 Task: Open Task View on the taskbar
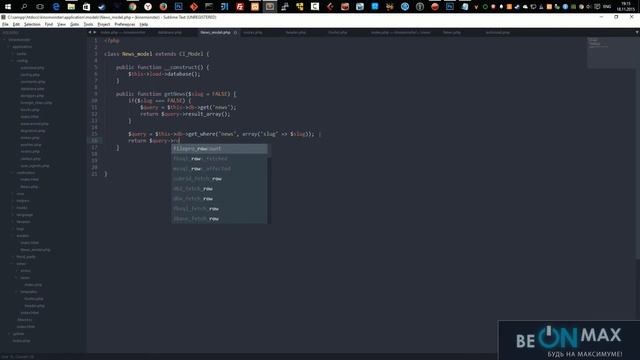[x=40, y=7]
